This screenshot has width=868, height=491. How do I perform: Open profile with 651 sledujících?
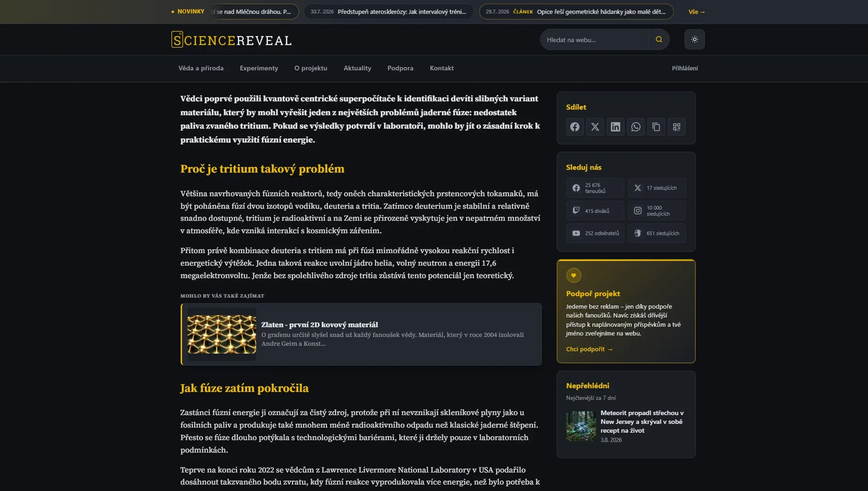[x=657, y=233]
